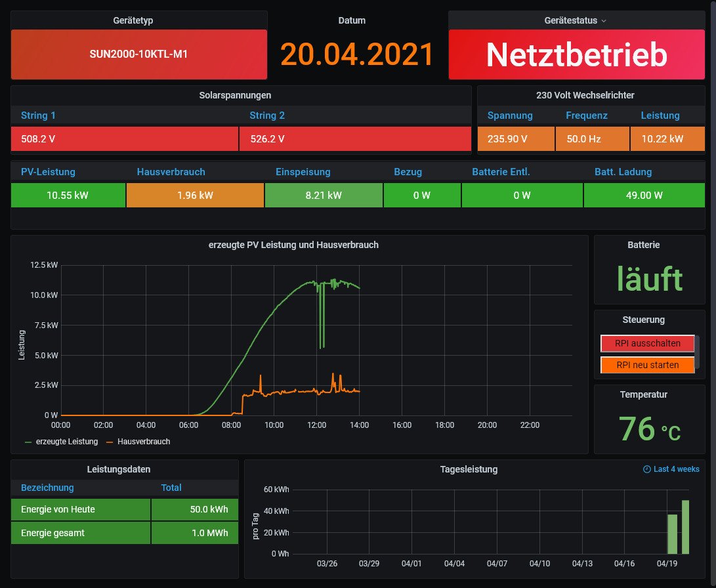Click the orange Hausverbrauch legend line icon

coord(110,442)
